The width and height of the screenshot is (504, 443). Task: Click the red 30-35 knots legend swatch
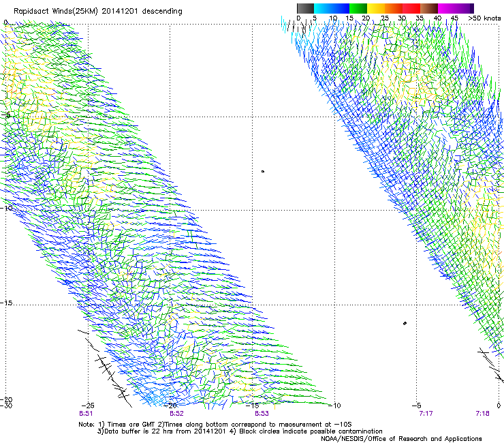click(411, 8)
